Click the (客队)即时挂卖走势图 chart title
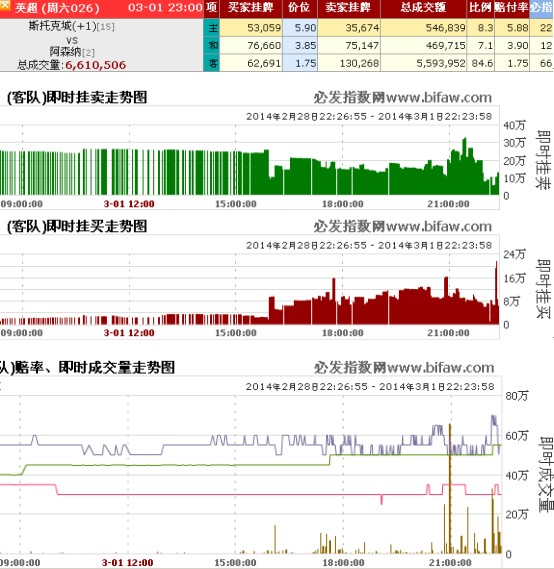554x569 pixels. 77,97
